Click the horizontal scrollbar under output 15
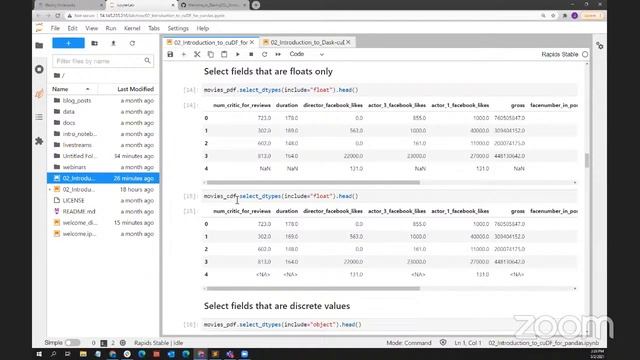This screenshot has height=360, width=640. (x=313, y=289)
